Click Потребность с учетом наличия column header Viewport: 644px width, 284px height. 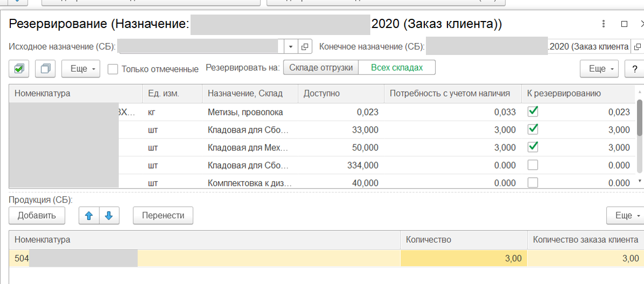coord(452,93)
